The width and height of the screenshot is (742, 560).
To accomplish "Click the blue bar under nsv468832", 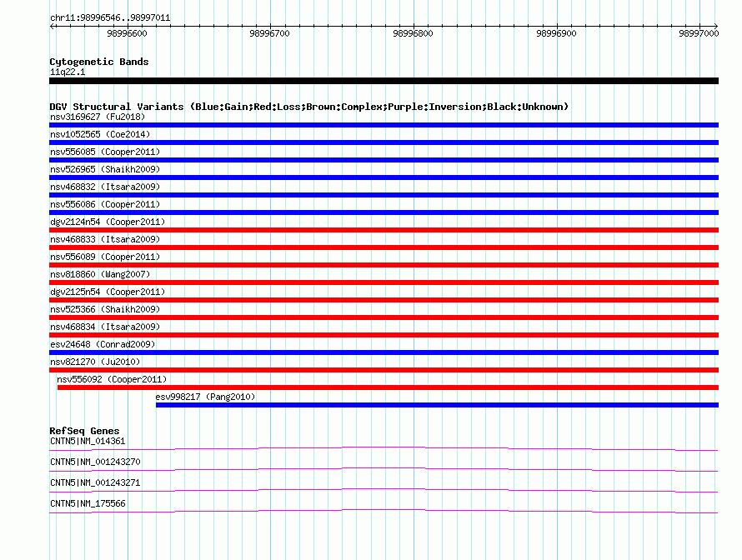I will [384, 195].
